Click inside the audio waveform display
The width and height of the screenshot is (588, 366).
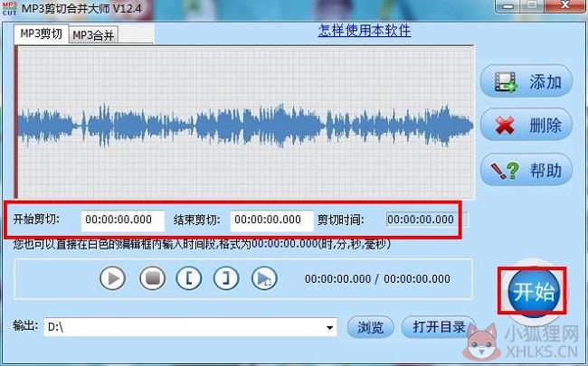[x=246, y=123]
